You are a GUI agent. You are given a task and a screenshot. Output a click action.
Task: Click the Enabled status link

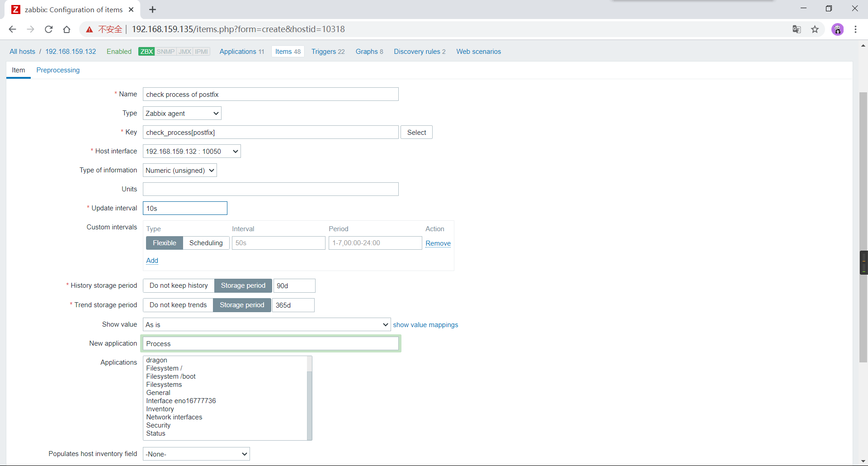tap(119, 52)
